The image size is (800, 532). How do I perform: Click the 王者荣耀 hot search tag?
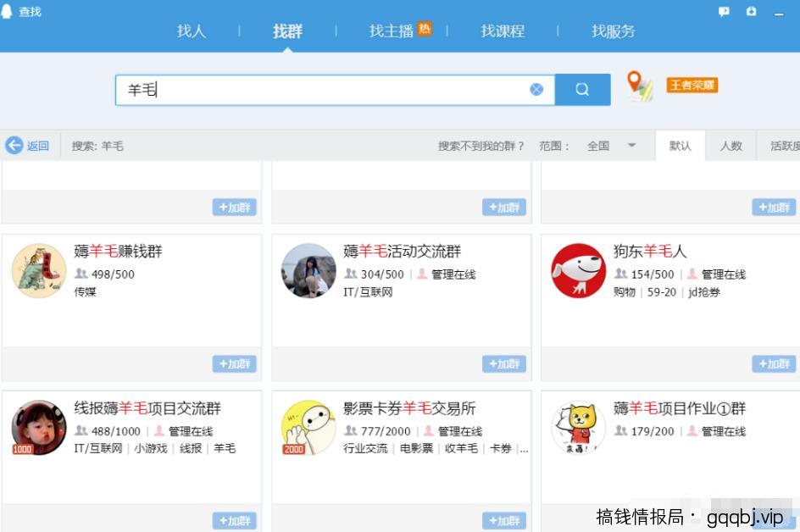pos(691,84)
